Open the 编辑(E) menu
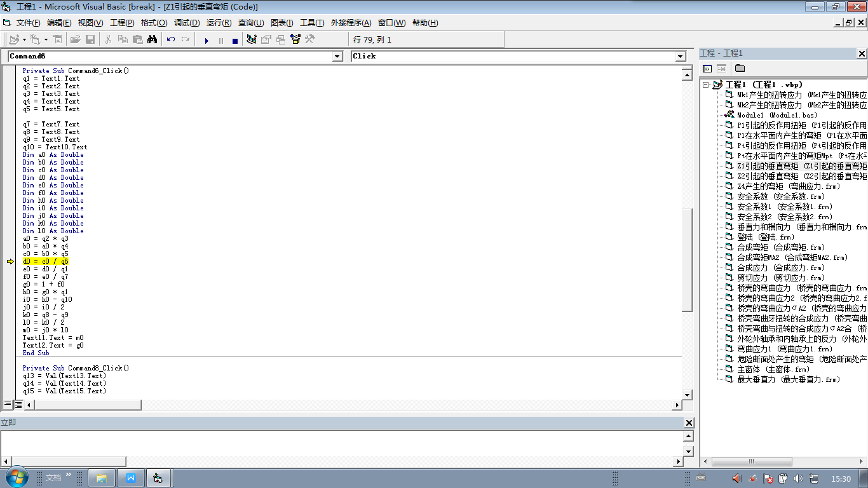 click(59, 23)
